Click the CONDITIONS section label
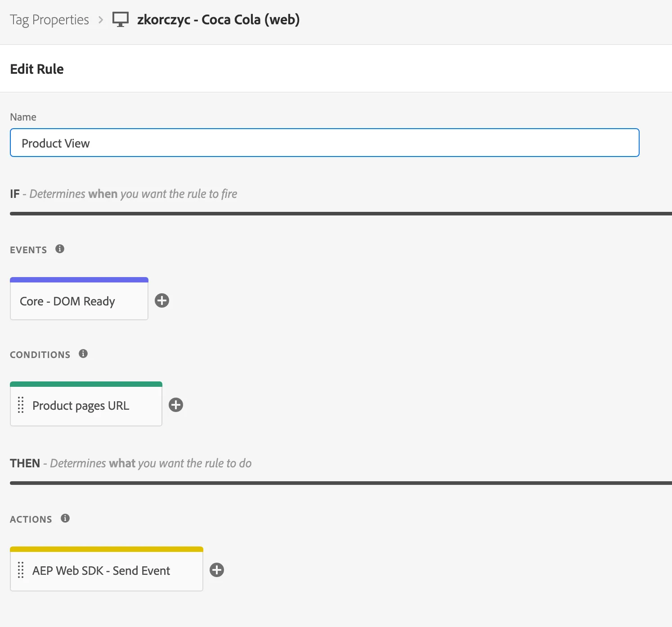 pos(40,355)
